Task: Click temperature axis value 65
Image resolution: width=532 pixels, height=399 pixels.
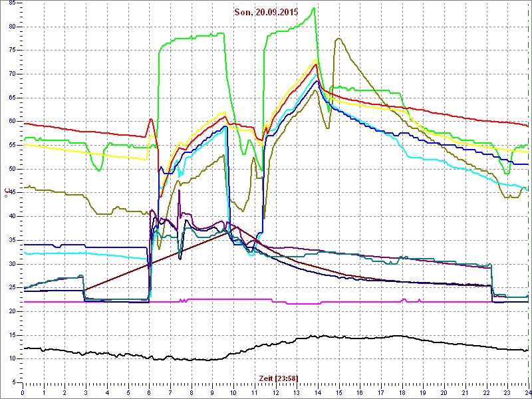Action: tap(11, 98)
